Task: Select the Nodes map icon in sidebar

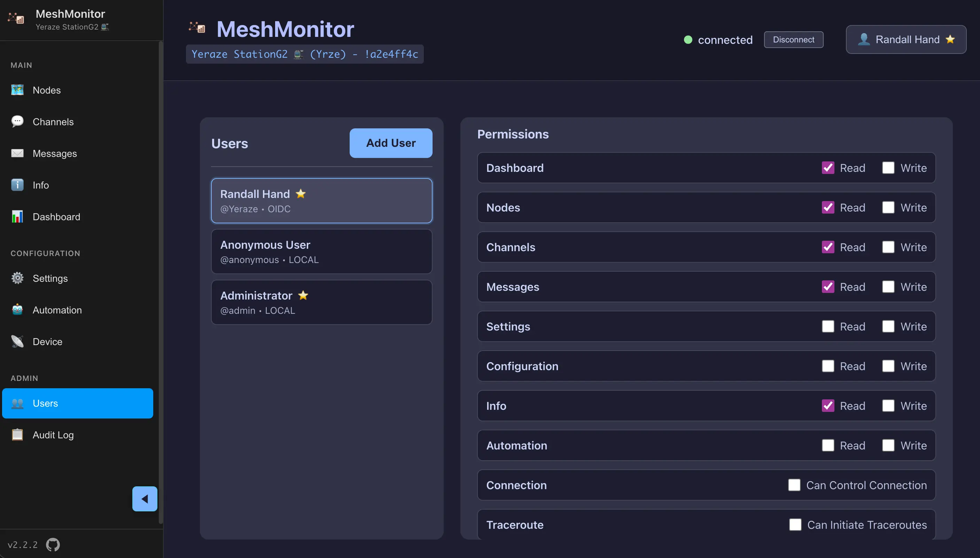Action: (17, 90)
